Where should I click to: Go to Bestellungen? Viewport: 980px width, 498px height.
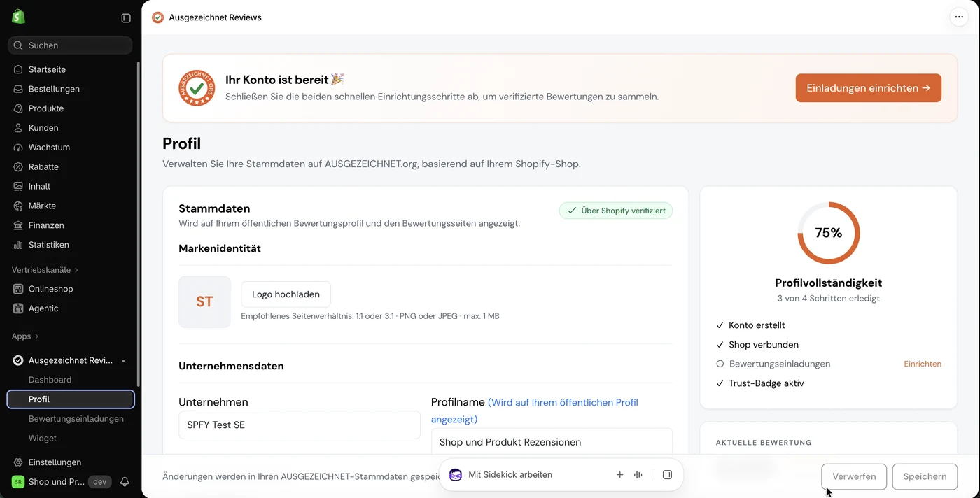click(54, 89)
